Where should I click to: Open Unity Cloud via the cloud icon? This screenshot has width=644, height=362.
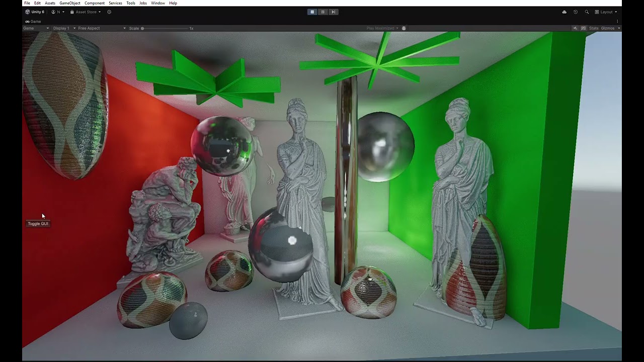pos(564,12)
